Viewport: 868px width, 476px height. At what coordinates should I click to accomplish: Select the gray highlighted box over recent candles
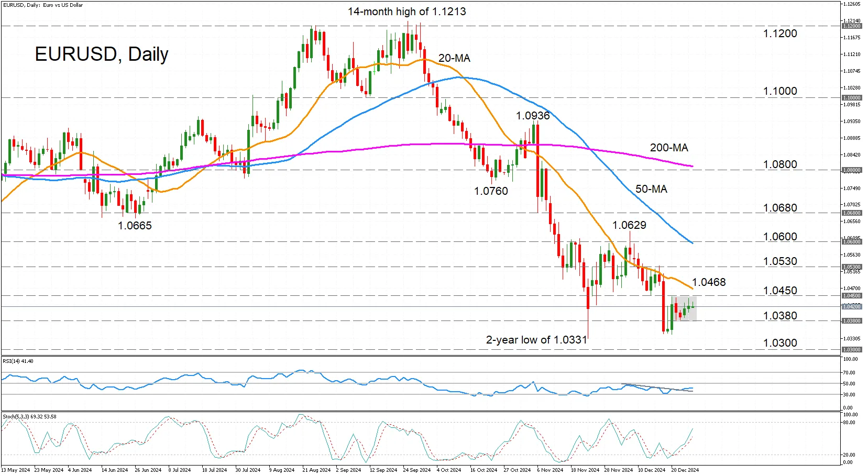[684, 308]
